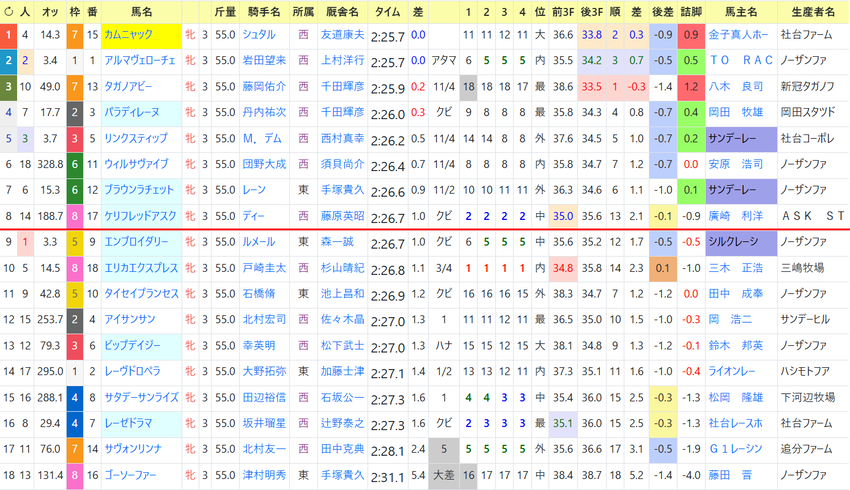Image resolution: width=850 pixels, height=490 pixels.
Task: Open horse ビップデイジー page
Action: click(132, 345)
